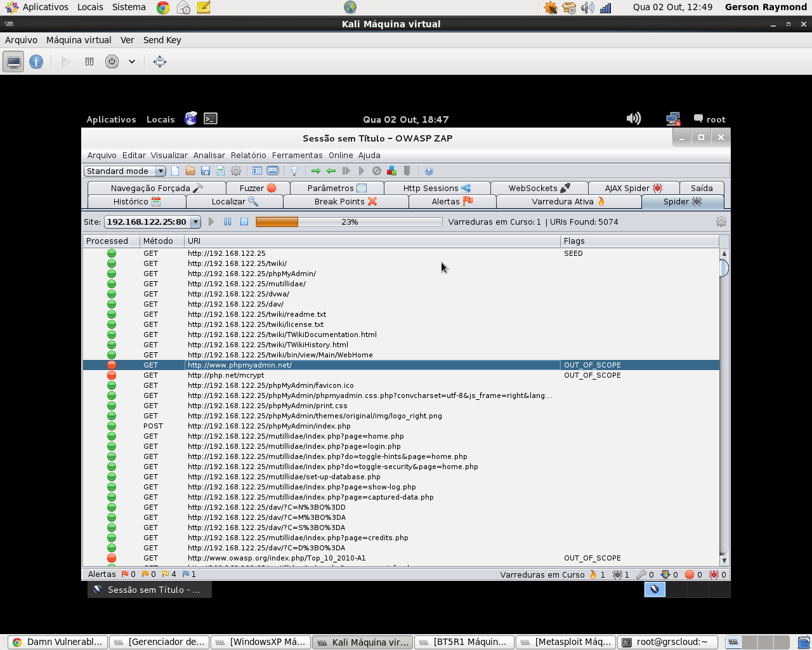Open the Http Sessions tab
Screen dimensions: 812x650
(x=437, y=188)
